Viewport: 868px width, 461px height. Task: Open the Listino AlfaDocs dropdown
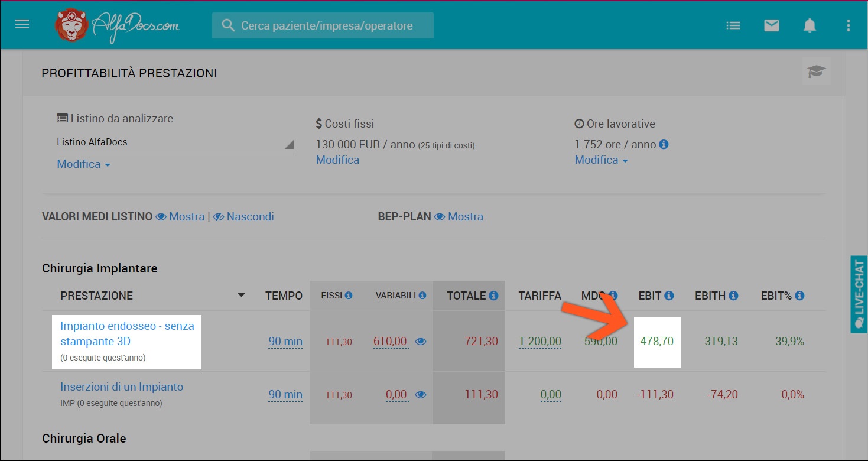coord(175,142)
